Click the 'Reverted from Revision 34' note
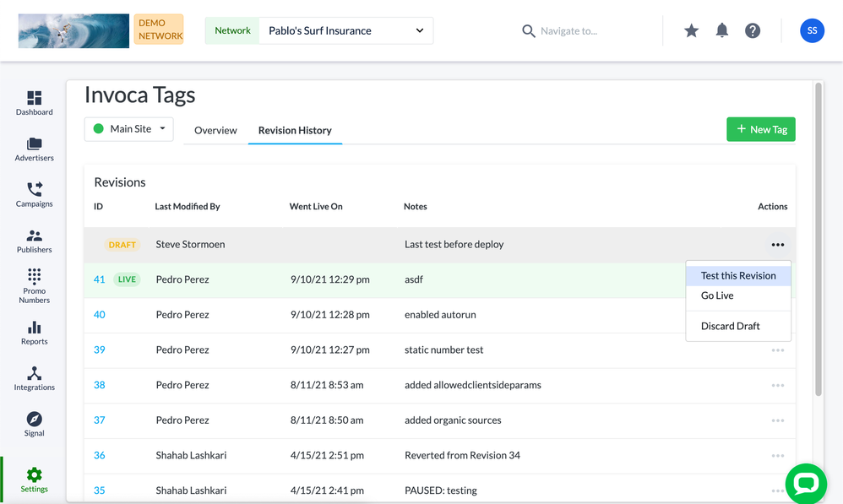Viewport: 843px width, 504px height. click(462, 455)
